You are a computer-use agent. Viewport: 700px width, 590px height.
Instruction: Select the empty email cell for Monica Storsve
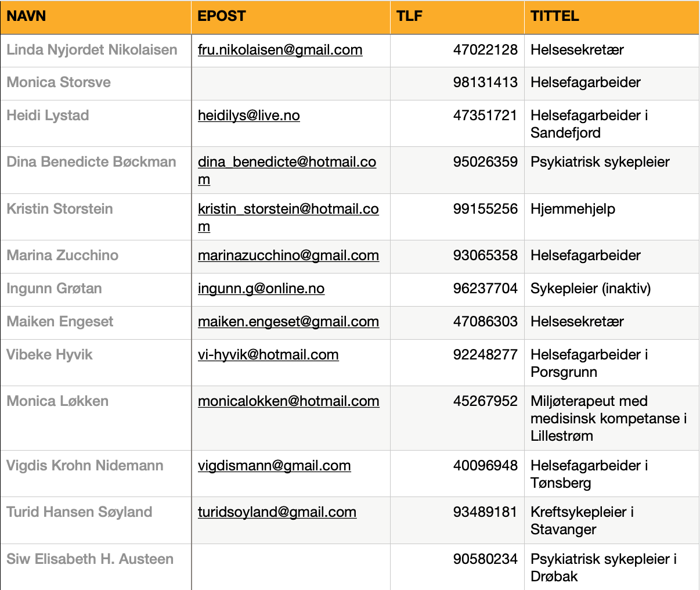point(290,82)
